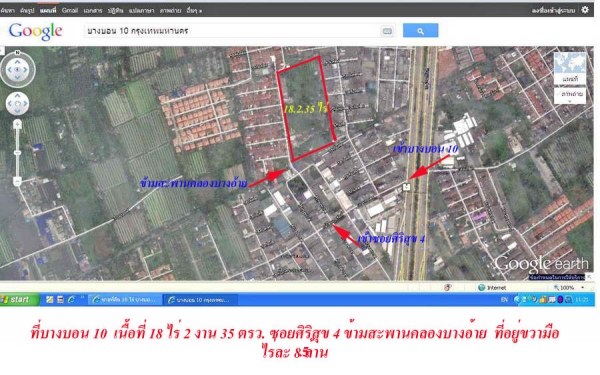
Task: Open the status bar zoom level dropdown arrow
Action: click(x=582, y=287)
